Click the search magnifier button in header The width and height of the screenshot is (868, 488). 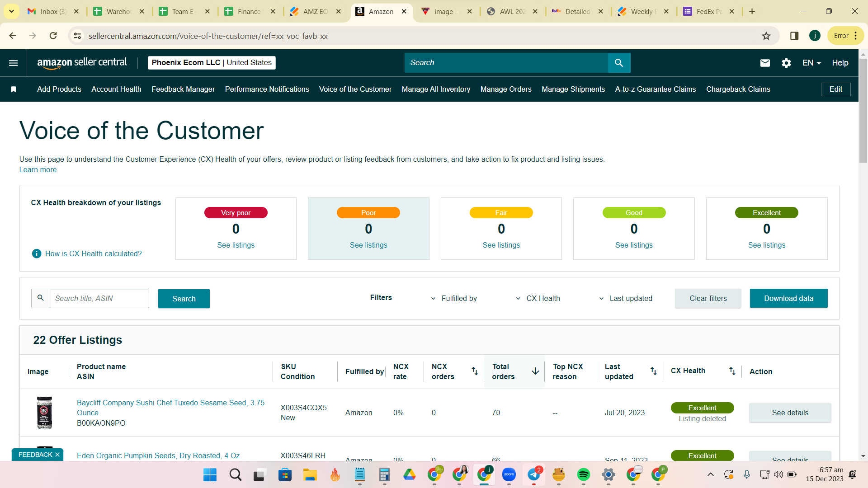tap(619, 63)
